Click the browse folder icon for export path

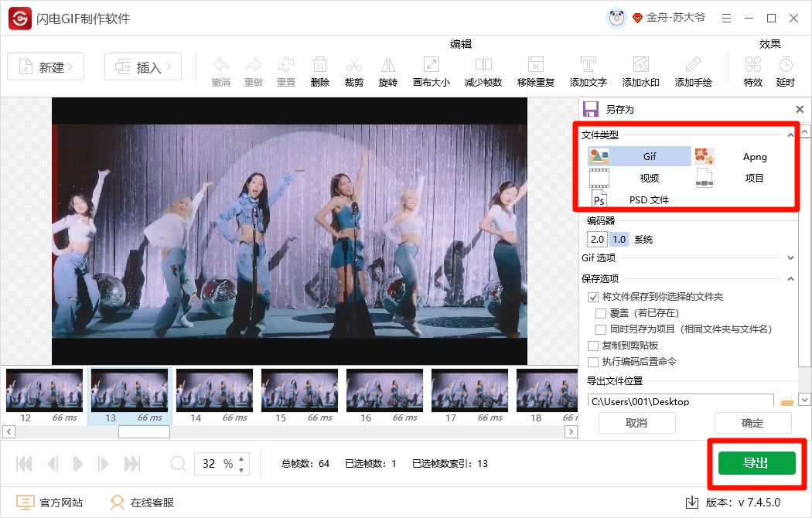[x=786, y=401]
